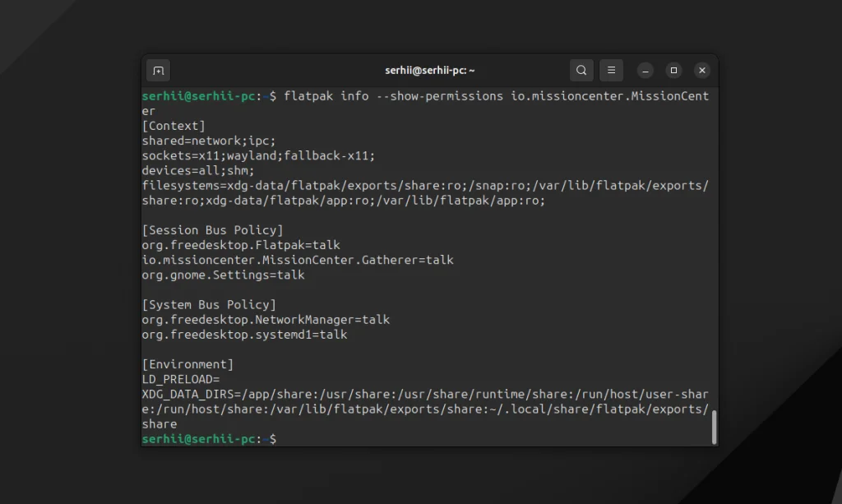842x504 pixels.
Task: Open the terminal hamburger menu
Action: click(x=611, y=71)
